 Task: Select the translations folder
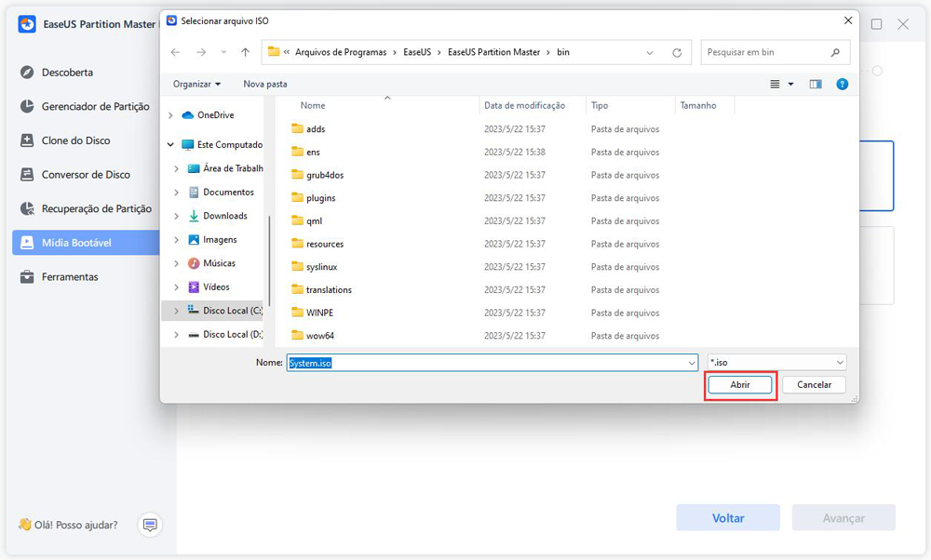tap(322, 290)
